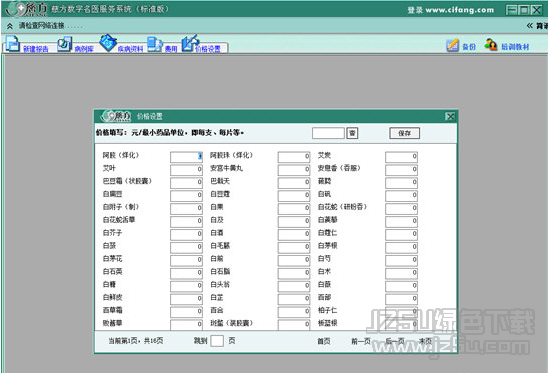Select the 价格设置 price settings icon

pyautogui.click(x=190, y=43)
